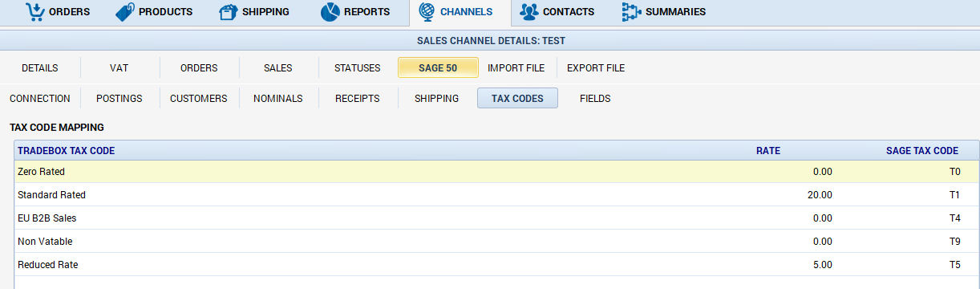
Task: Select the CHANNELS main tab label
Action: (467, 12)
